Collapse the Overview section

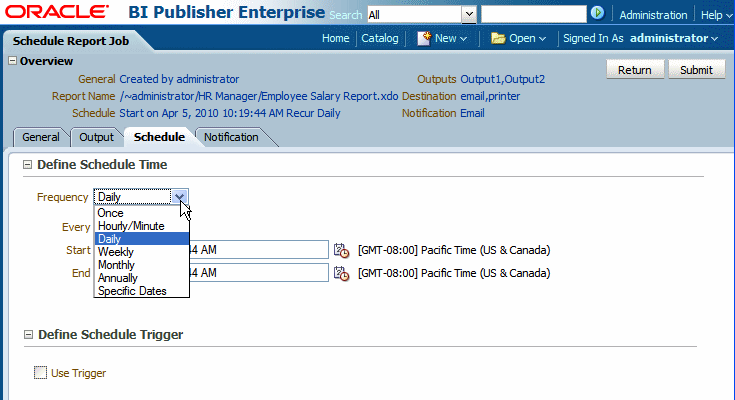tap(13, 61)
